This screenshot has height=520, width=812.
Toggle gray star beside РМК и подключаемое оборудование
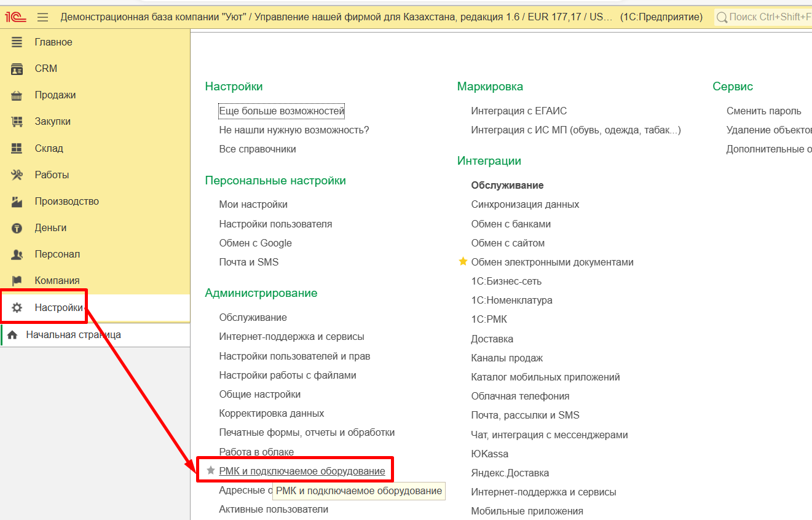click(211, 470)
